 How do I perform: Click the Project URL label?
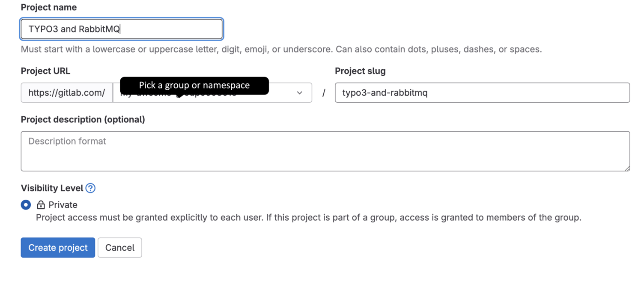(x=45, y=71)
